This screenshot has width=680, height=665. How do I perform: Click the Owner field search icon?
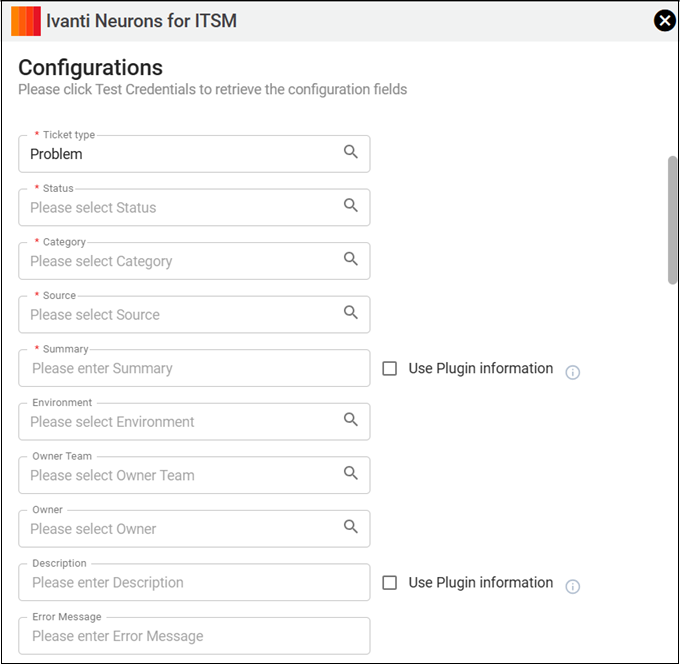click(x=350, y=527)
